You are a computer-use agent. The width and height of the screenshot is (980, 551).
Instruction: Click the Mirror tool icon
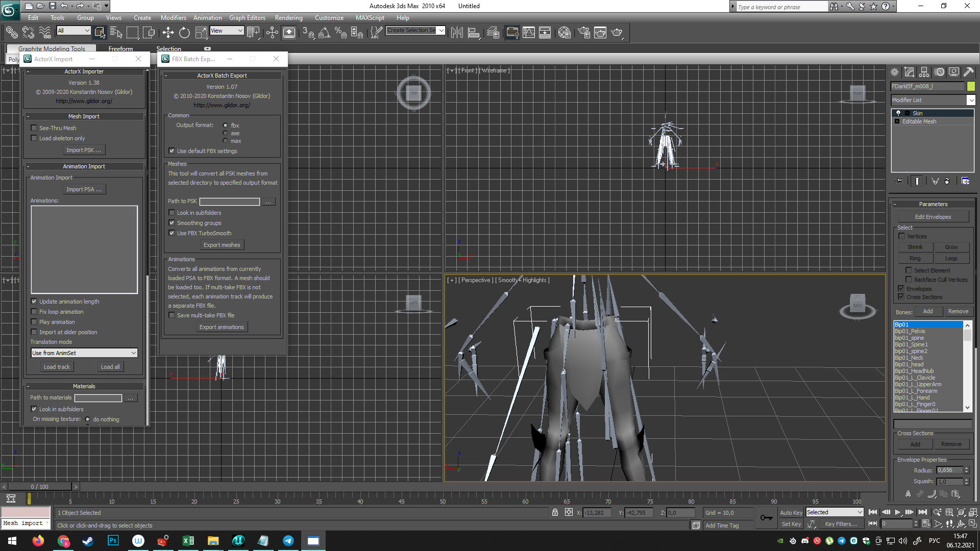coord(457,33)
